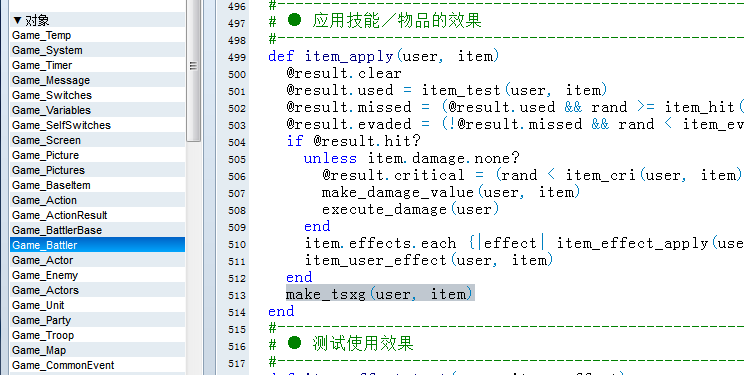The width and height of the screenshot is (745, 375).
Task: Click '@result.evaded' on line 503
Action: [348, 124]
